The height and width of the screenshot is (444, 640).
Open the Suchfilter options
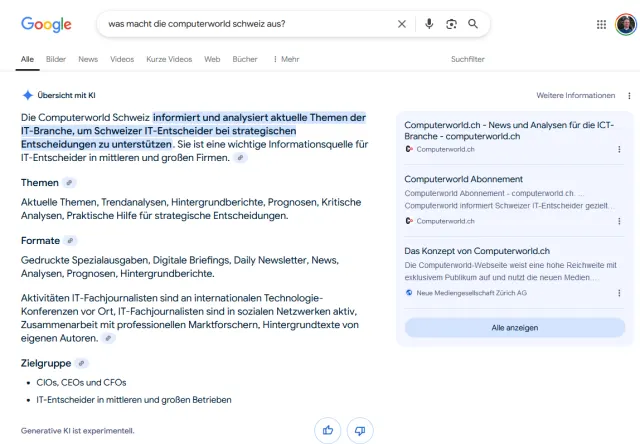[x=468, y=59]
